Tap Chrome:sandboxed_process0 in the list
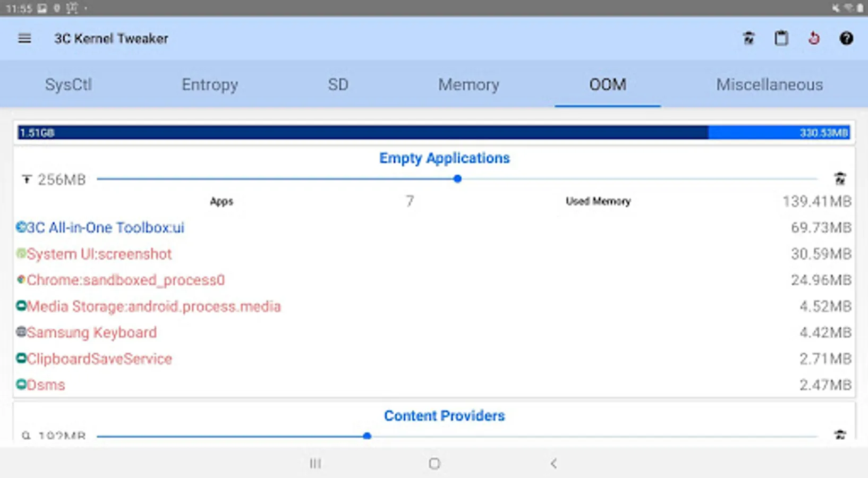 pos(126,280)
